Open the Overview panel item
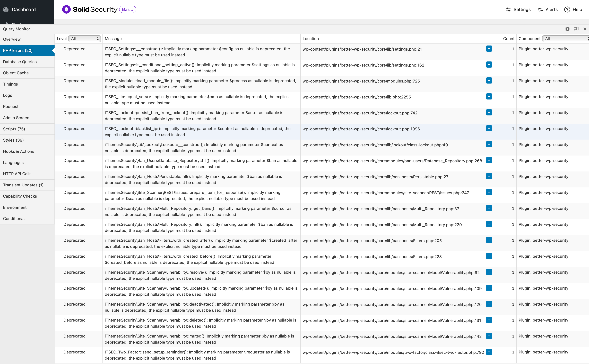 pyautogui.click(x=12, y=39)
